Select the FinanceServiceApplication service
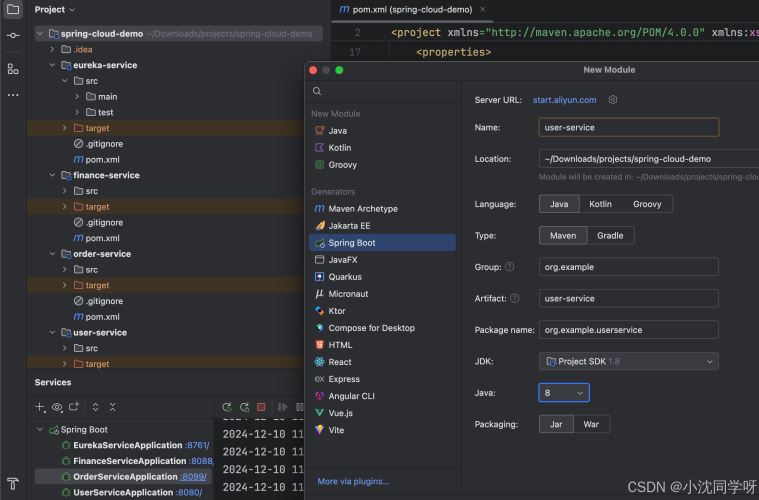 pyautogui.click(x=123, y=461)
